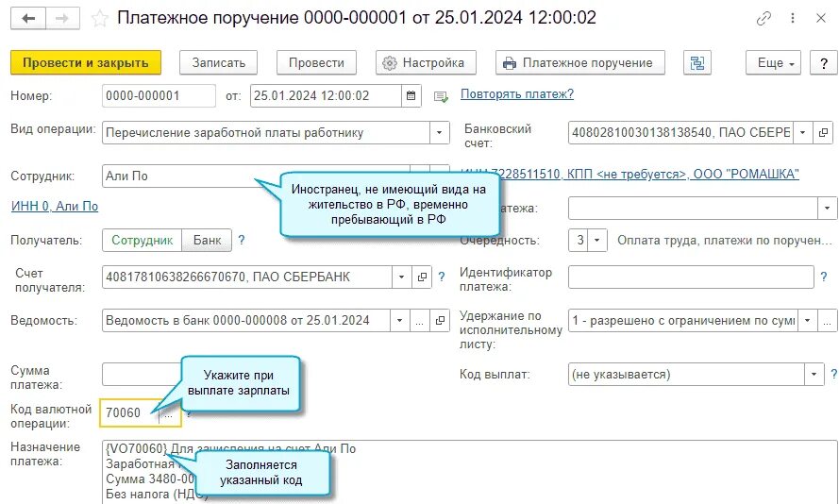
Task: Close the document with X button
Action: point(821,18)
